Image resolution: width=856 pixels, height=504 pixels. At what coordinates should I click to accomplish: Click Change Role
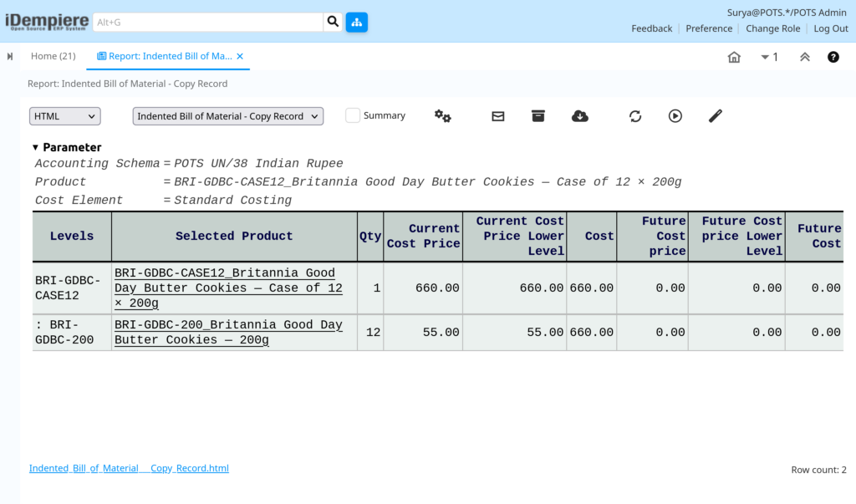point(773,28)
